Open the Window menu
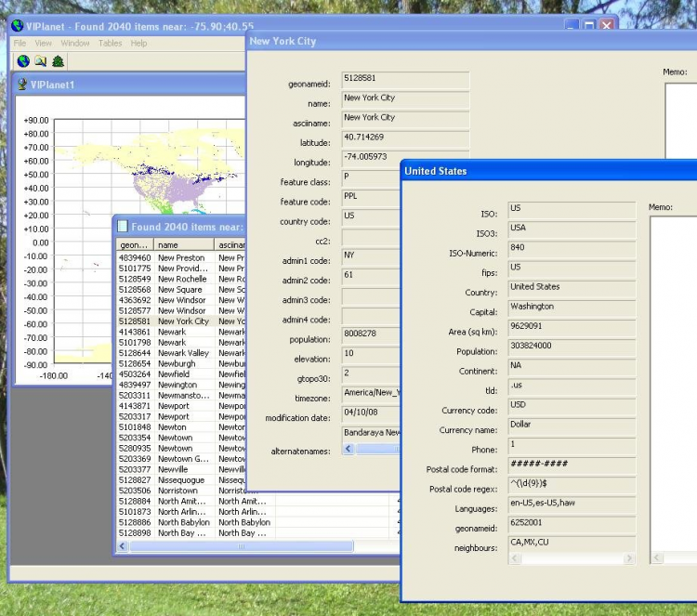Screen dimensions: 697x616 (x=75, y=43)
